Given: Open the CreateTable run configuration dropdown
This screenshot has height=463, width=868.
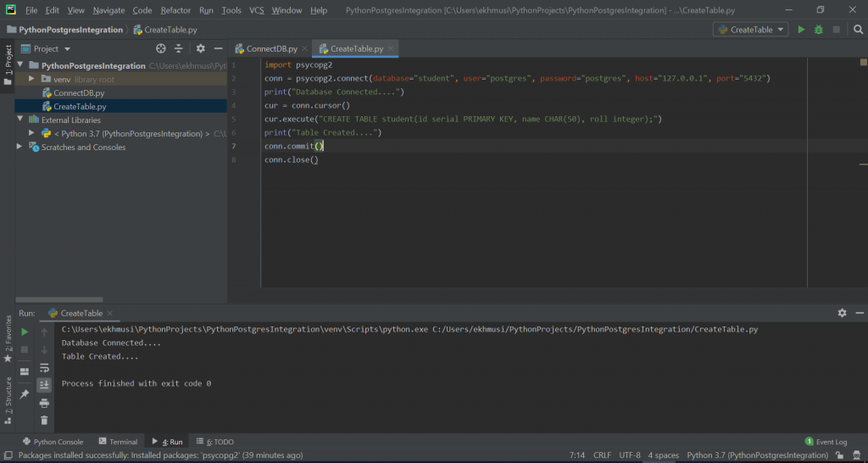Looking at the screenshot, I should pos(750,30).
